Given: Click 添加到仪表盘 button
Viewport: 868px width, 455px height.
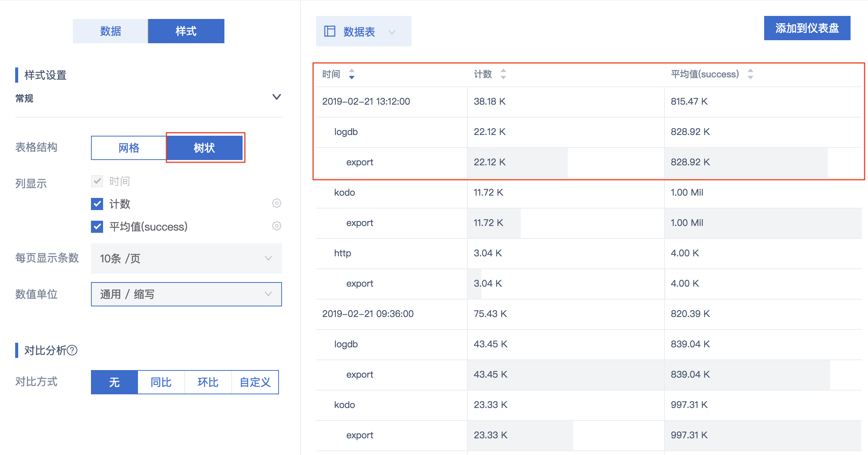Looking at the screenshot, I should [807, 28].
